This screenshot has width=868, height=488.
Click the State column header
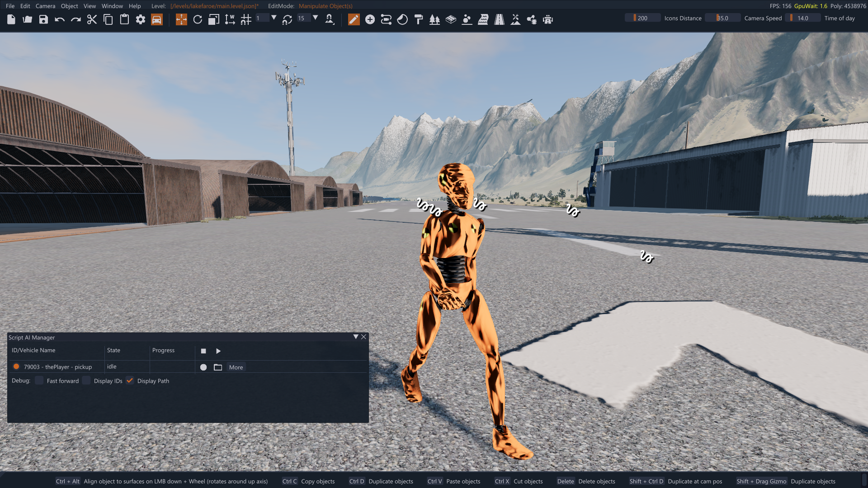tap(113, 350)
